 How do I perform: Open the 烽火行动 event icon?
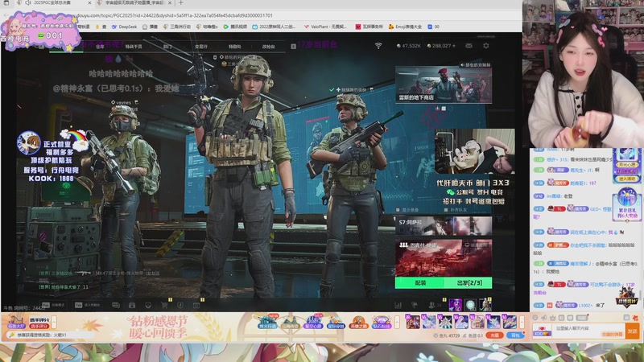pyautogui.click(x=268, y=323)
